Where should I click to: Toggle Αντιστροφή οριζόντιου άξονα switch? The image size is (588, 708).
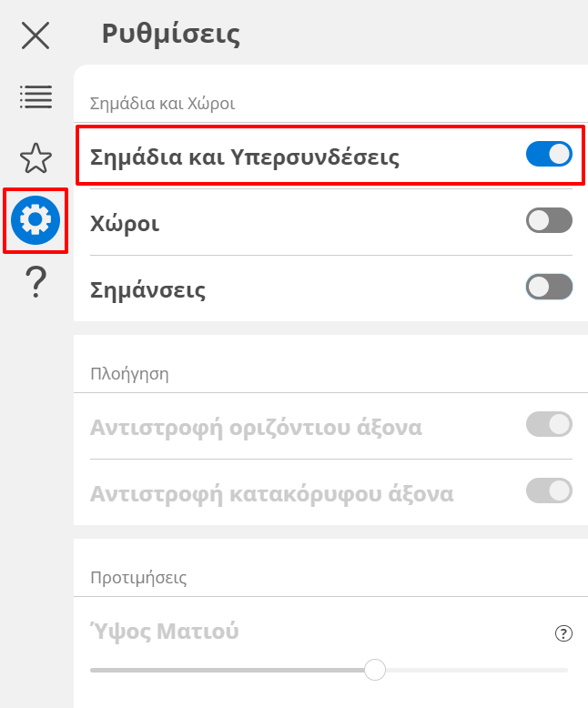(x=549, y=424)
